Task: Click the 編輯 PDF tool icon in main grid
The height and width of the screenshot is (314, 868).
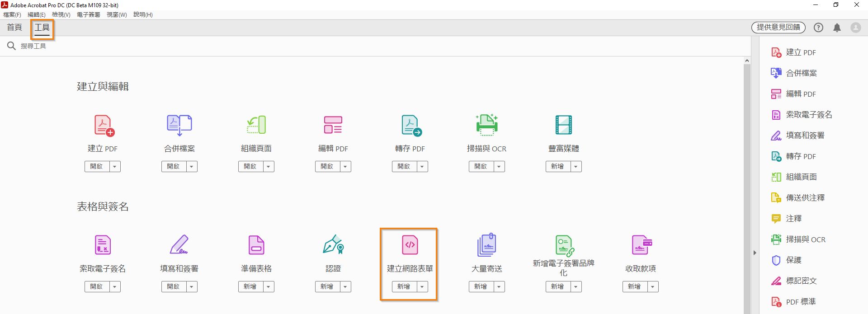Action: 333,125
